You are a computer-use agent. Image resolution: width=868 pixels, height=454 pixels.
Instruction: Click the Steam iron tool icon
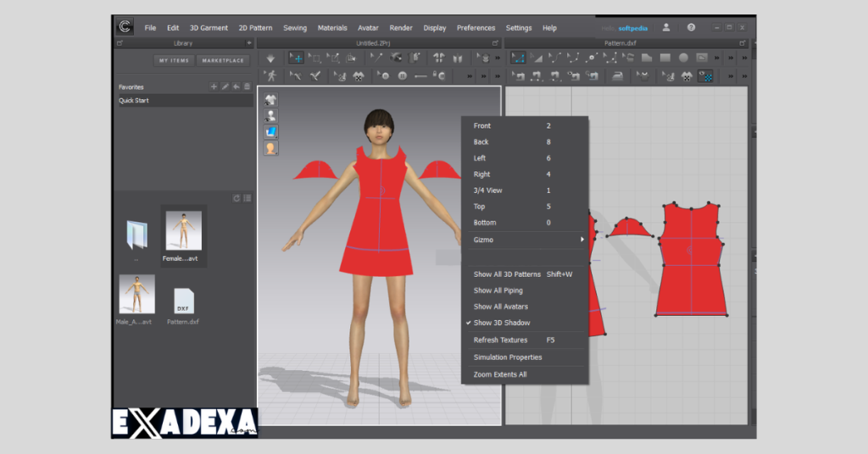618,76
